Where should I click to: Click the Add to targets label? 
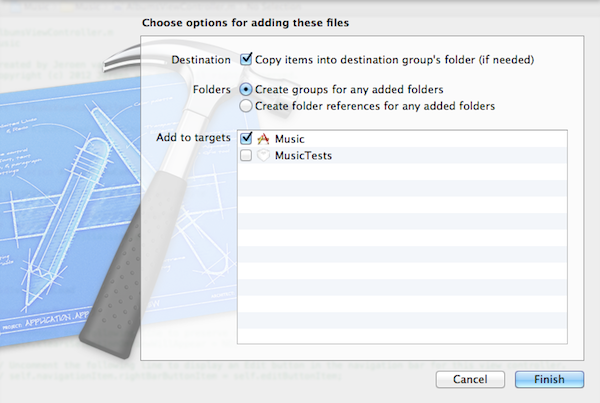[x=193, y=138]
